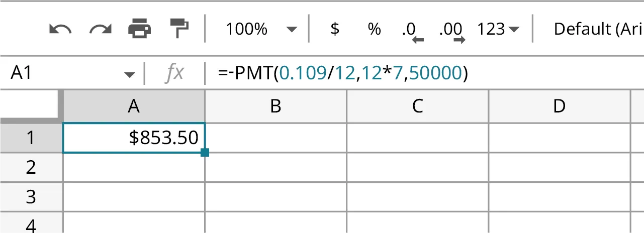Click cell A1 showing $853.50

134,138
